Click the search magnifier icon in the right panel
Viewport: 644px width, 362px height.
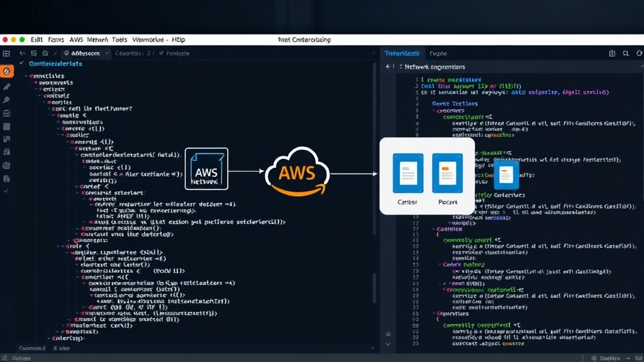(626, 53)
